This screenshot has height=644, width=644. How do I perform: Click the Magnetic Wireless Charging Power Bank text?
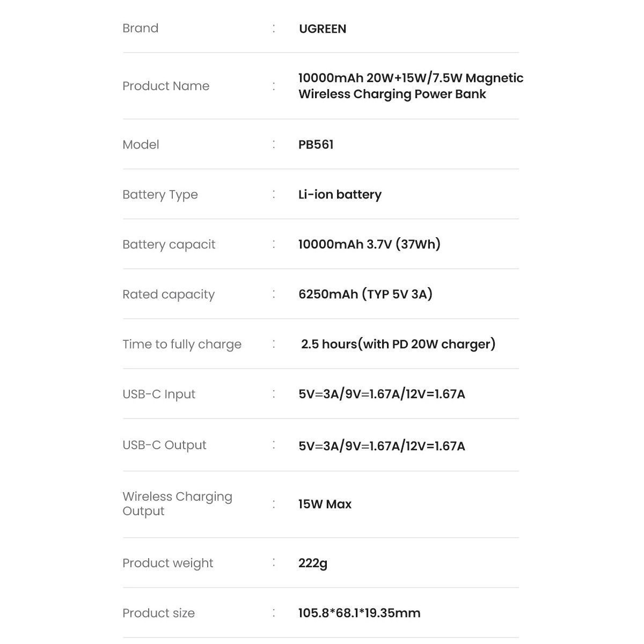point(411,86)
